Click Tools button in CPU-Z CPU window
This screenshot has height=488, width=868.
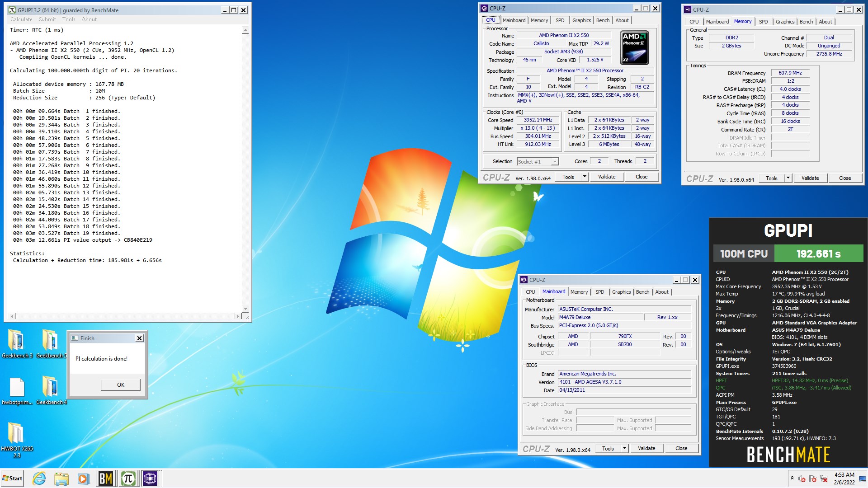(x=568, y=177)
